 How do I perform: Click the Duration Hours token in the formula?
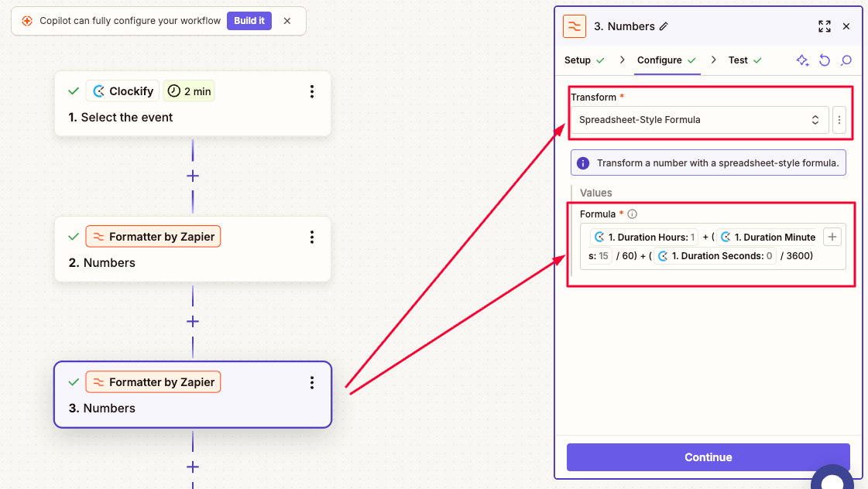click(x=643, y=237)
